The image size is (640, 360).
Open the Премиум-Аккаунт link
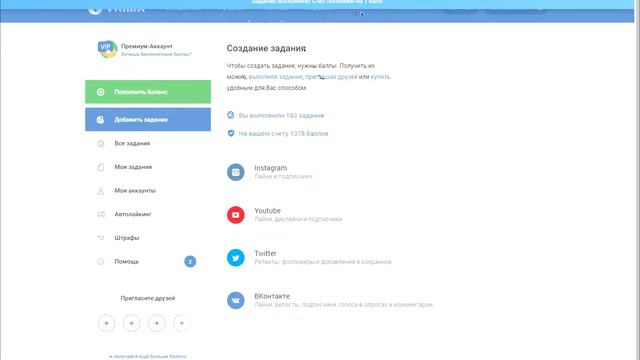pyautogui.click(x=147, y=46)
